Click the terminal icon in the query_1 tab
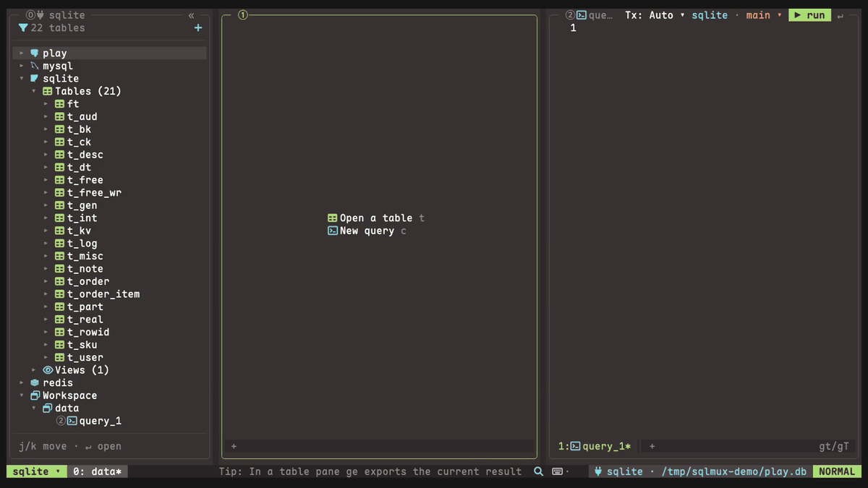The width and height of the screenshot is (868, 488). coord(576,447)
